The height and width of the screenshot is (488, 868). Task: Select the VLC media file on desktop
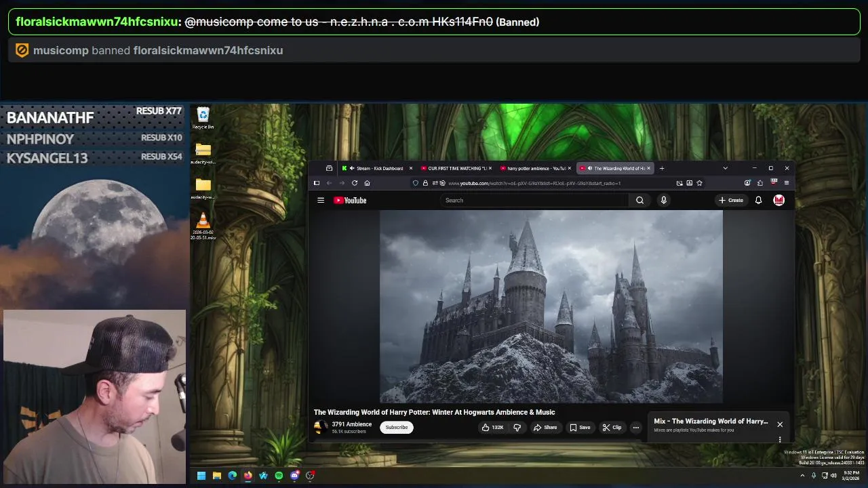point(203,226)
